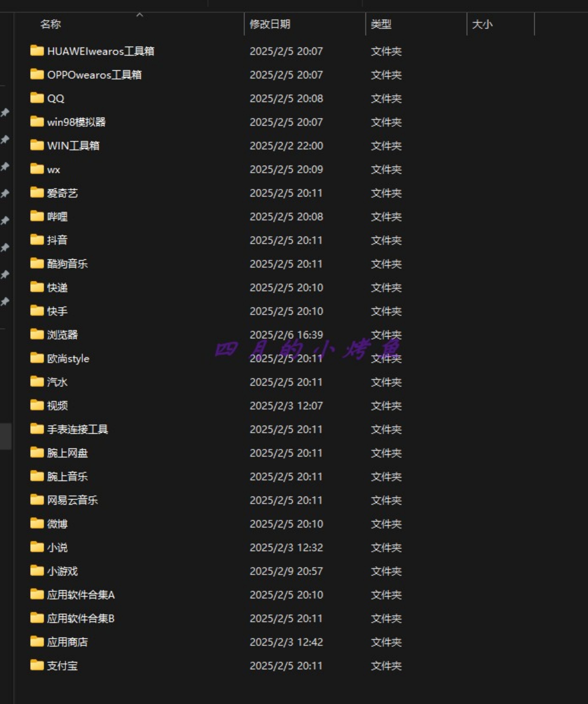Click the OPPOwearos工具箱 folder icon
The width and height of the screenshot is (588, 704).
[37, 74]
